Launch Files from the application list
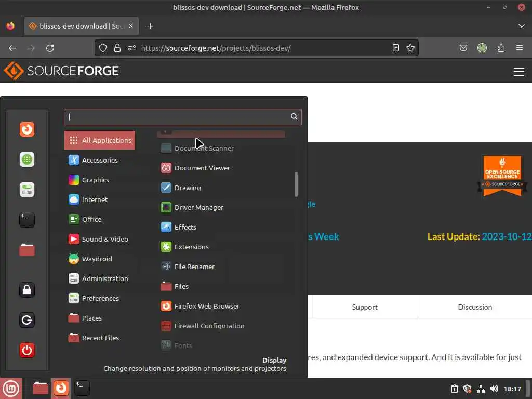Image resolution: width=532 pixels, height=399 pixels. point(221,286)
